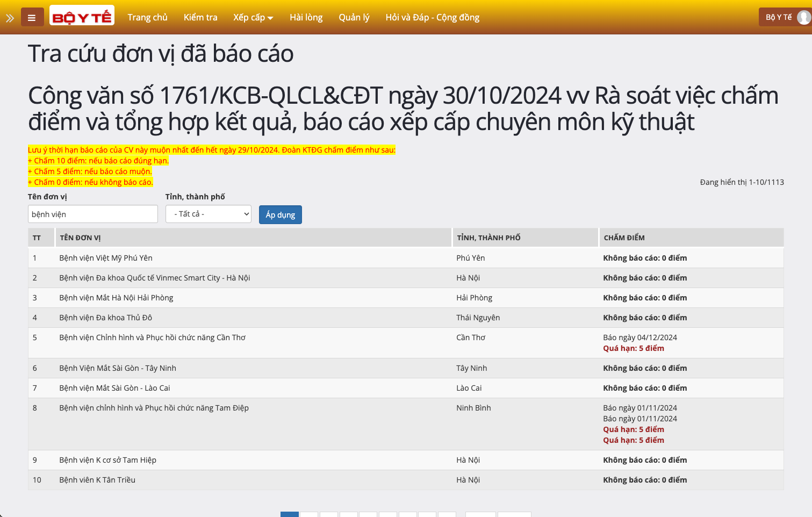Expand sidebar with double-chevron icon
Viewport: 812px width, 517px height.
click(10, 18)
